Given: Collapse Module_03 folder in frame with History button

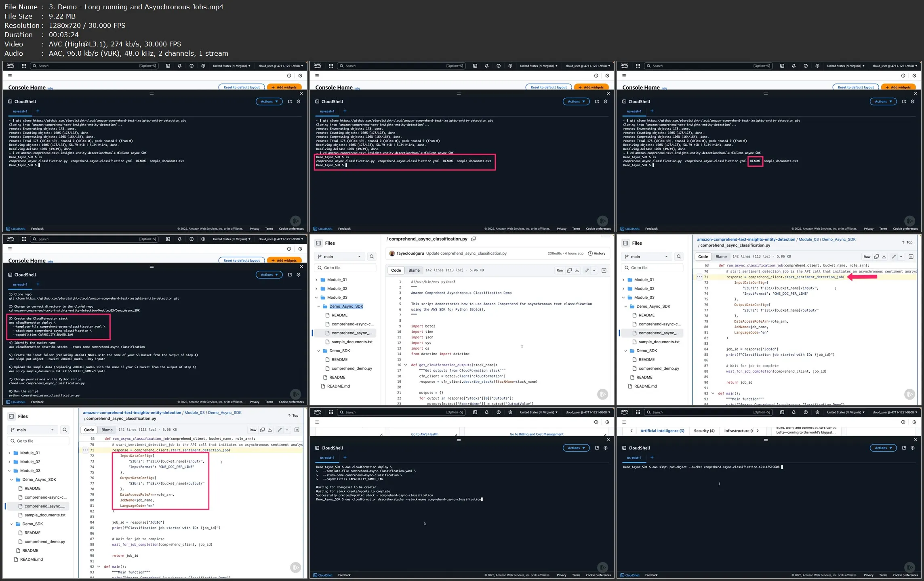Looking at the screenshot, I should (316, 298).
